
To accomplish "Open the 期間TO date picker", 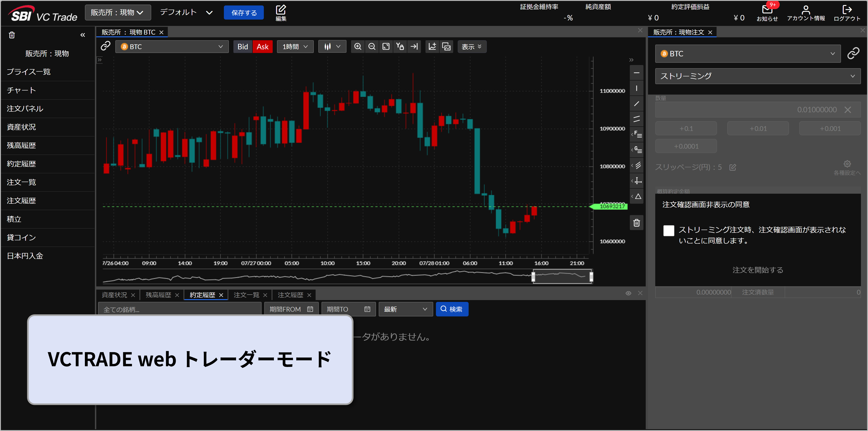I will click(x=348, y=309).
